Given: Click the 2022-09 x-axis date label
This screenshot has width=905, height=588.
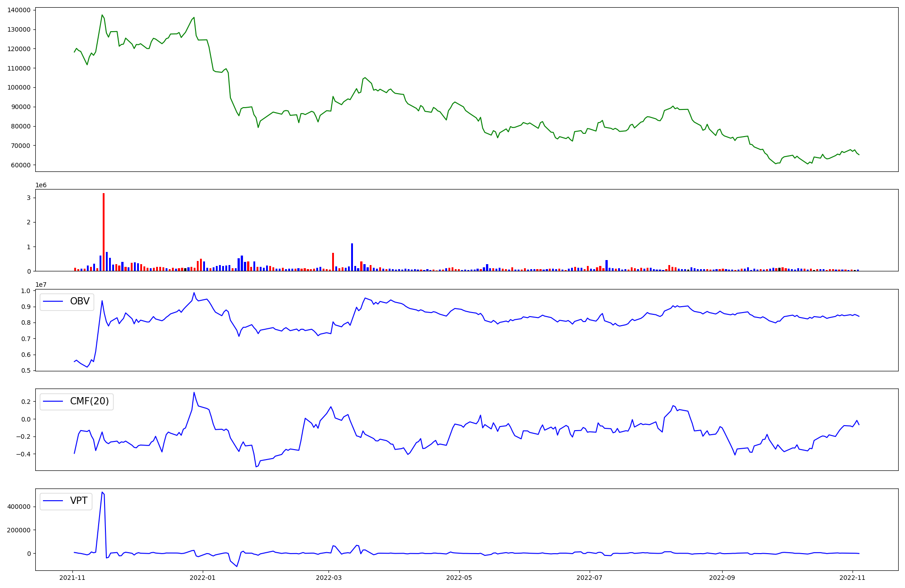Looking at the screenshot, I should [722, 578].
